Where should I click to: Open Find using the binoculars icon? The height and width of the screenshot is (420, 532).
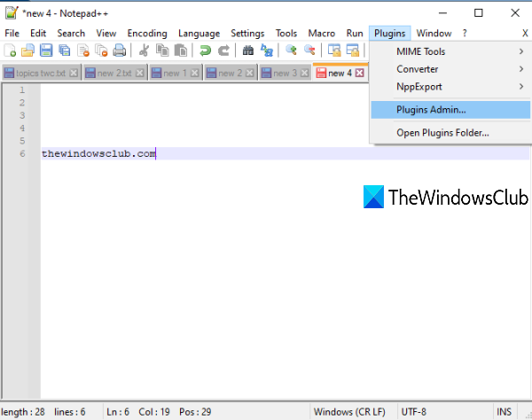click(x=248, y=51)
